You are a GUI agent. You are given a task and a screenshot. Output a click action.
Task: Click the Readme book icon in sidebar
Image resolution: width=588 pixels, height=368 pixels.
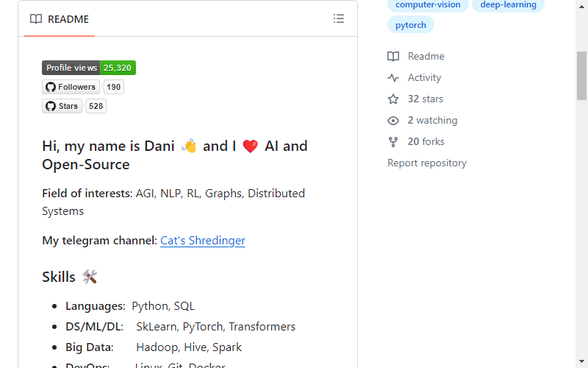[x=393, y=57]
